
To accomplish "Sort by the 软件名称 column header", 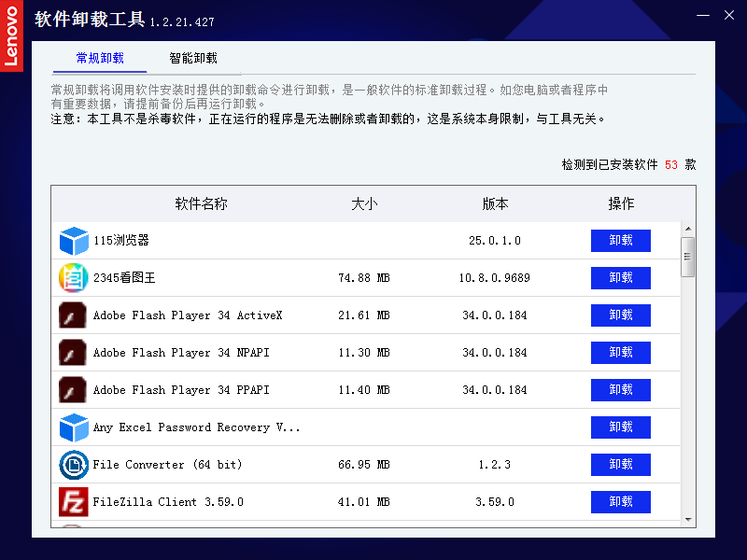I will (x=201, y=203).
